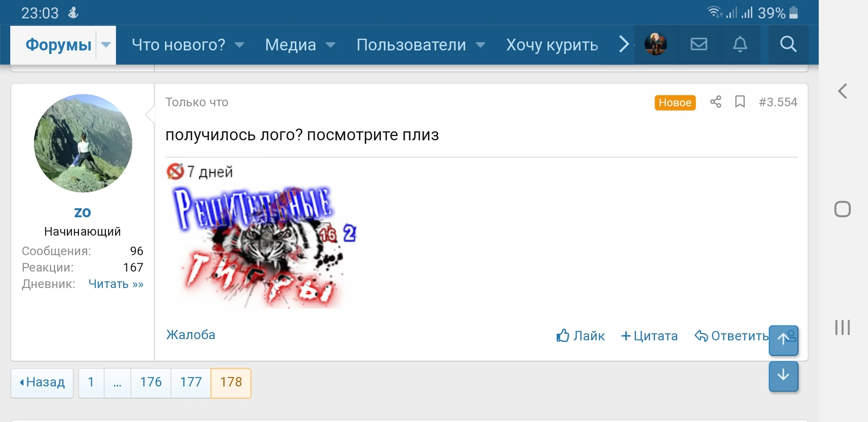Open the search magnifier icon
Image resolution: width=868 pixels, height=422 pixels.
coord(788,44)
